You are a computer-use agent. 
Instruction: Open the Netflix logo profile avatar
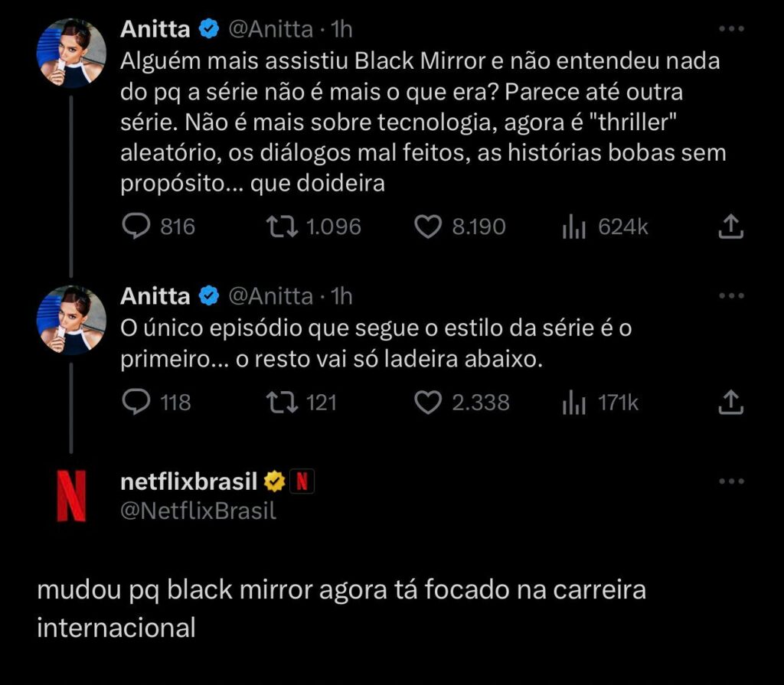tap(71, 496)
